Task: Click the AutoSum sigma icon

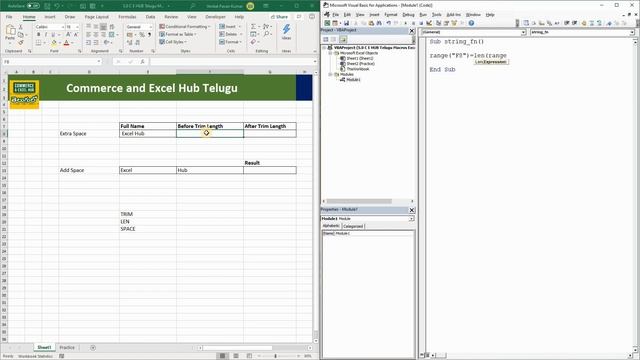Action: (x=253, y=27)
